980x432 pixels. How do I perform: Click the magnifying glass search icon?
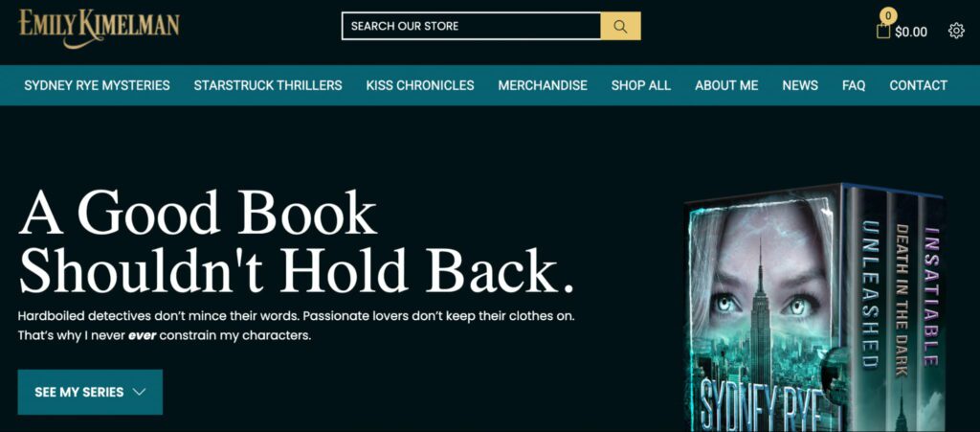tap(620, 26)
